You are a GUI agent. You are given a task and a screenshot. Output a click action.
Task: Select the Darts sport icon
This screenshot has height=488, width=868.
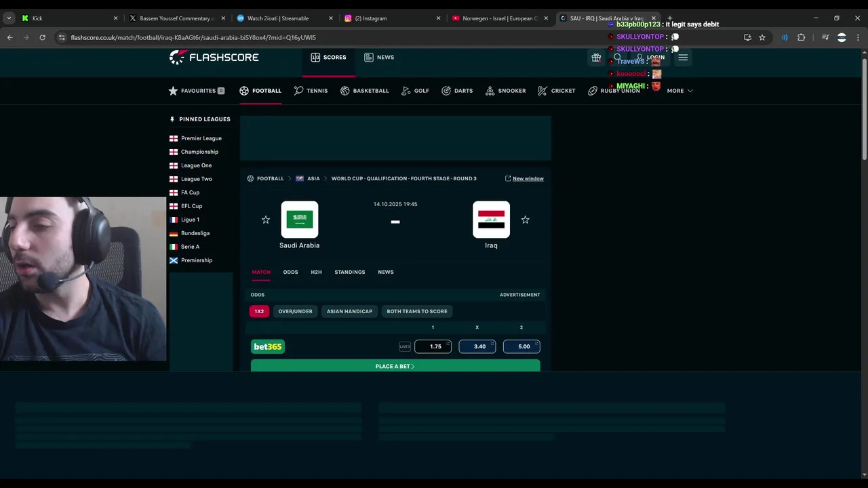(x=446, y=90)
